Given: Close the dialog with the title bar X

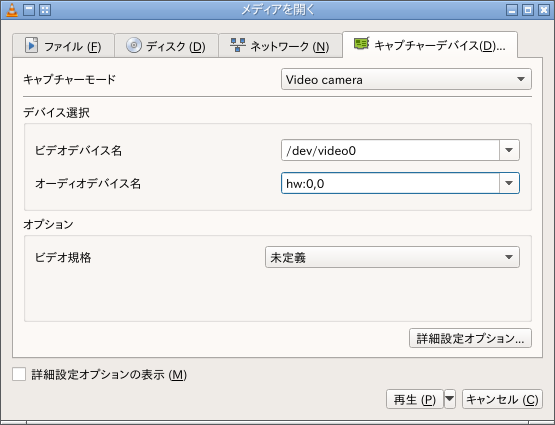Looking at the screenshot, I should (544, 10).
